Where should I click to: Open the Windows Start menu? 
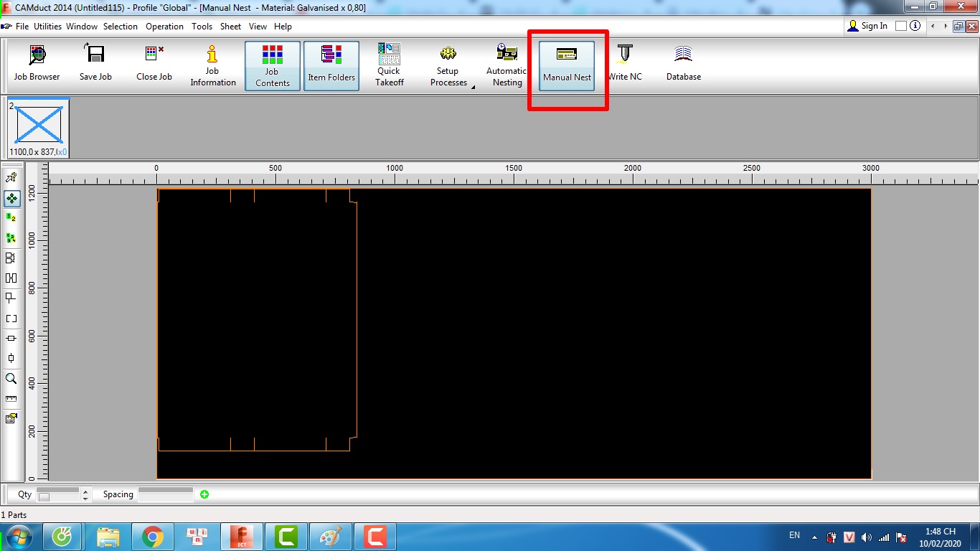click(x=18, y=537)
